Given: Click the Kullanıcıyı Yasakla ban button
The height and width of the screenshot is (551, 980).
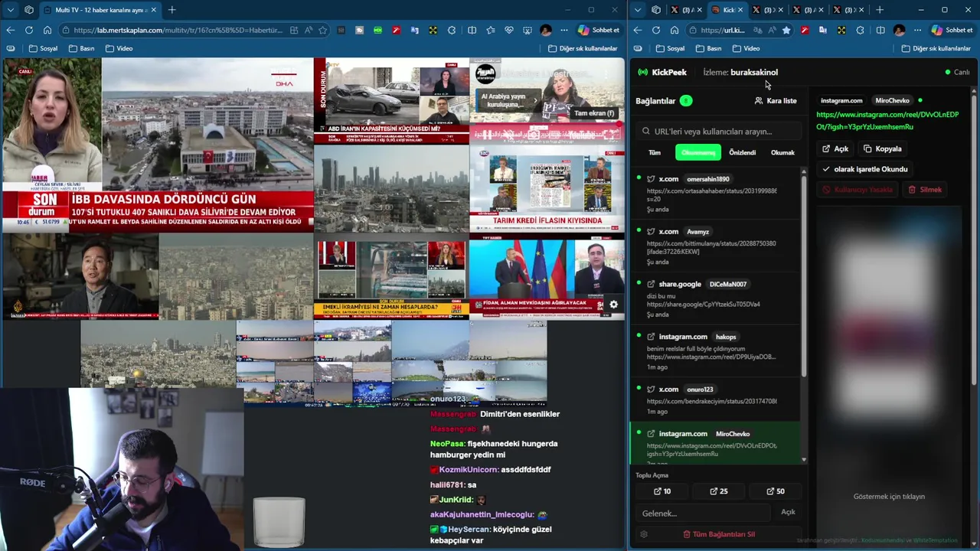Looking at the screenshot, I should pos(857,189).
